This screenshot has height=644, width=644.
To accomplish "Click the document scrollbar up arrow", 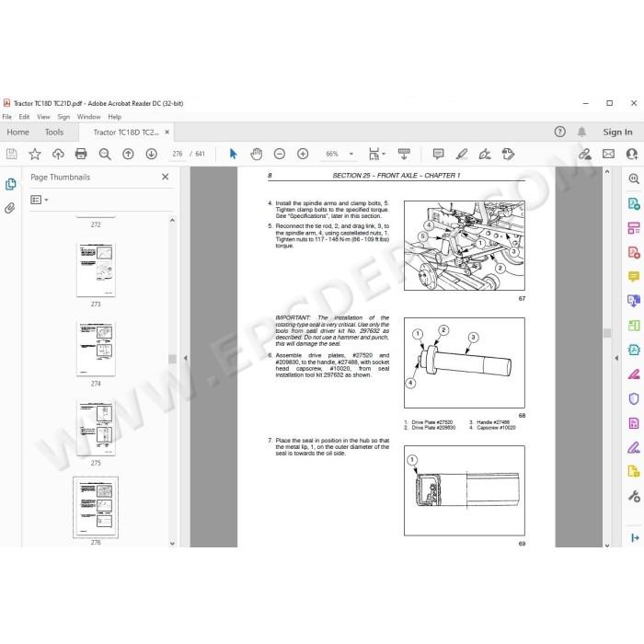I will coord(607,172).
